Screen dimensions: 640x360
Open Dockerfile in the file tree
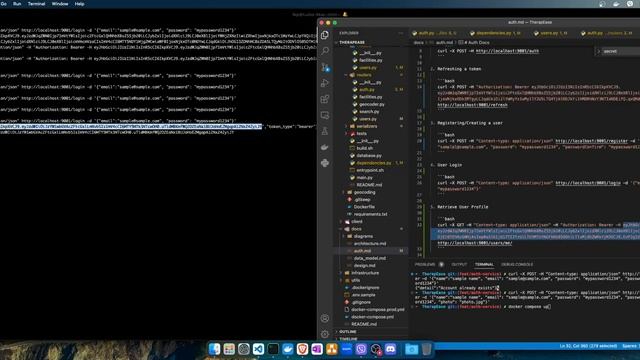[364, 207]
